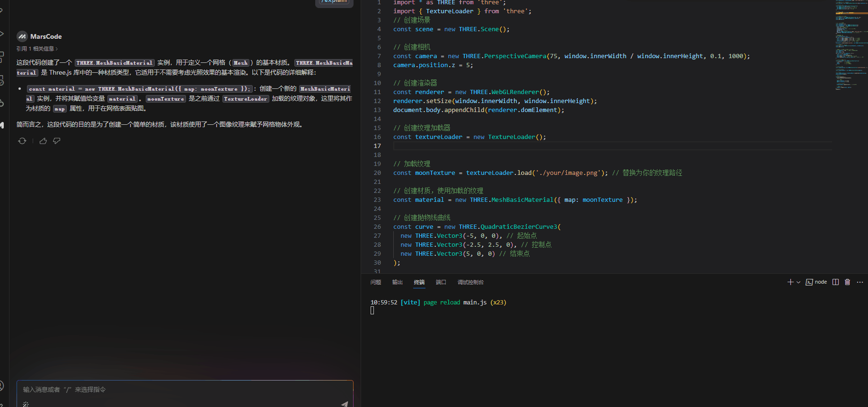Split the terminal panel
Viewport: 868px width, 407px height.
[x=835, y=282]
